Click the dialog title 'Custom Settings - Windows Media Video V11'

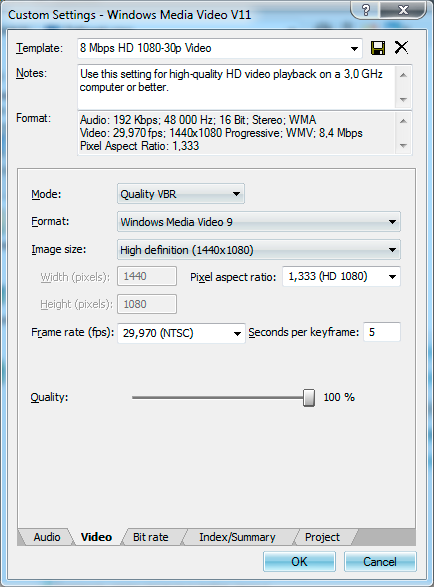pyautogui.click(x=130, y=15)
